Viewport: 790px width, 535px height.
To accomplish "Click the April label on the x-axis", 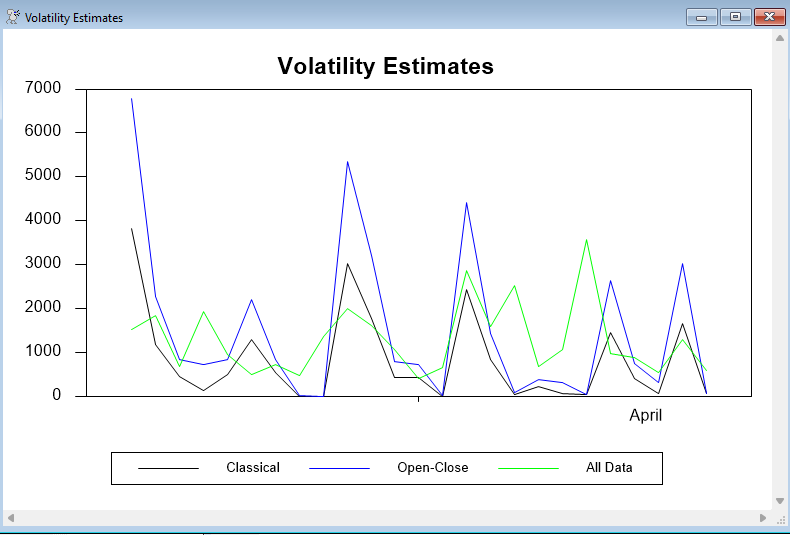I will click(x=645, y=416).
